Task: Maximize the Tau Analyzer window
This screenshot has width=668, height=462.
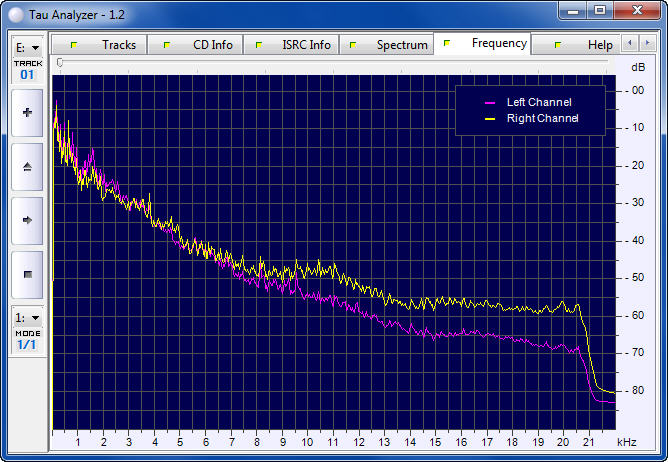Action: tap(600, 11)
